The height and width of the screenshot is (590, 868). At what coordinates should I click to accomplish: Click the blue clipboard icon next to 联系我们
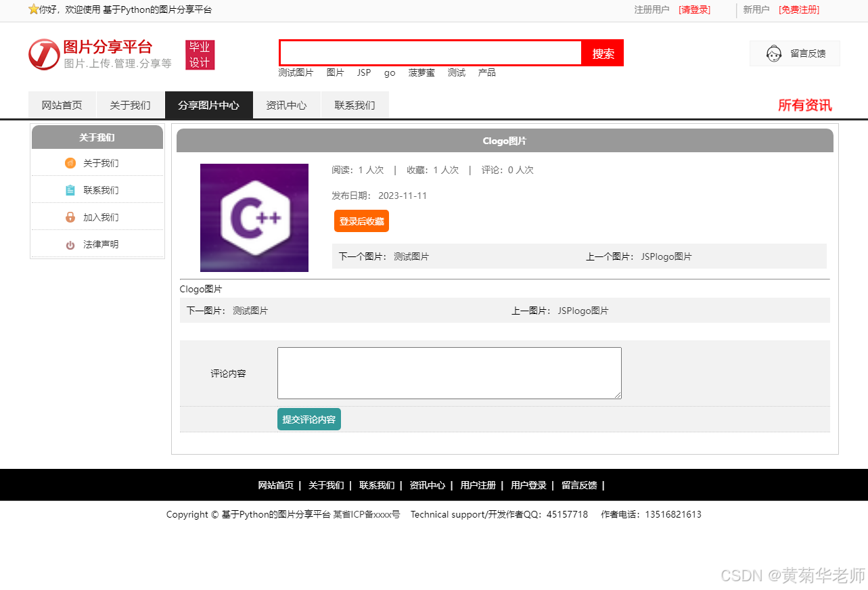(x=70, y=189)
